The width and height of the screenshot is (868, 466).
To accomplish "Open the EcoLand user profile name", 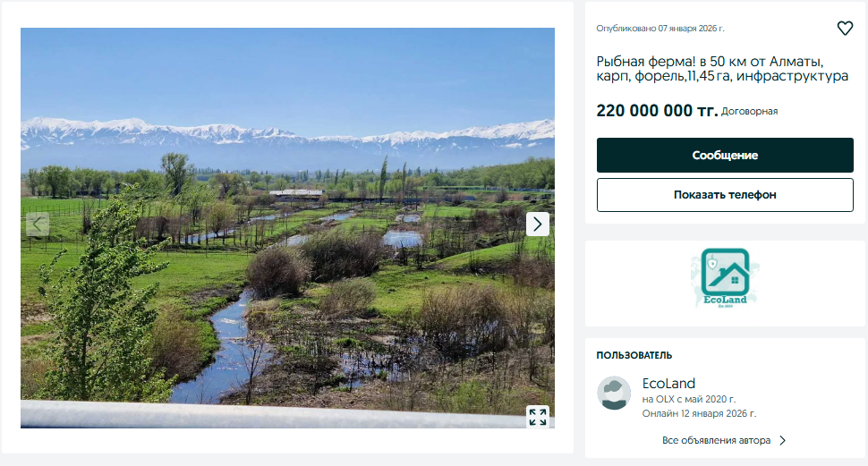I will [668, 384].
